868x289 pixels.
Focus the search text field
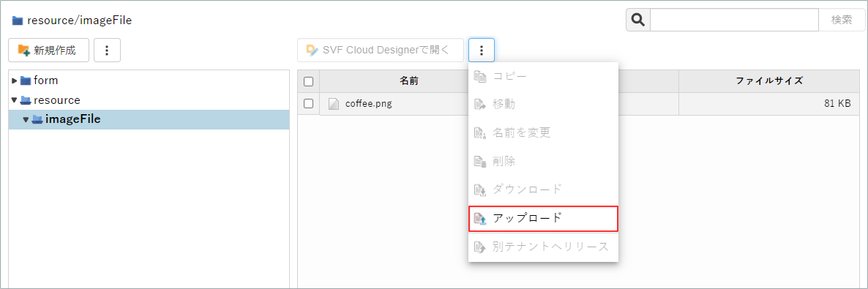click(x=734, y=20)
